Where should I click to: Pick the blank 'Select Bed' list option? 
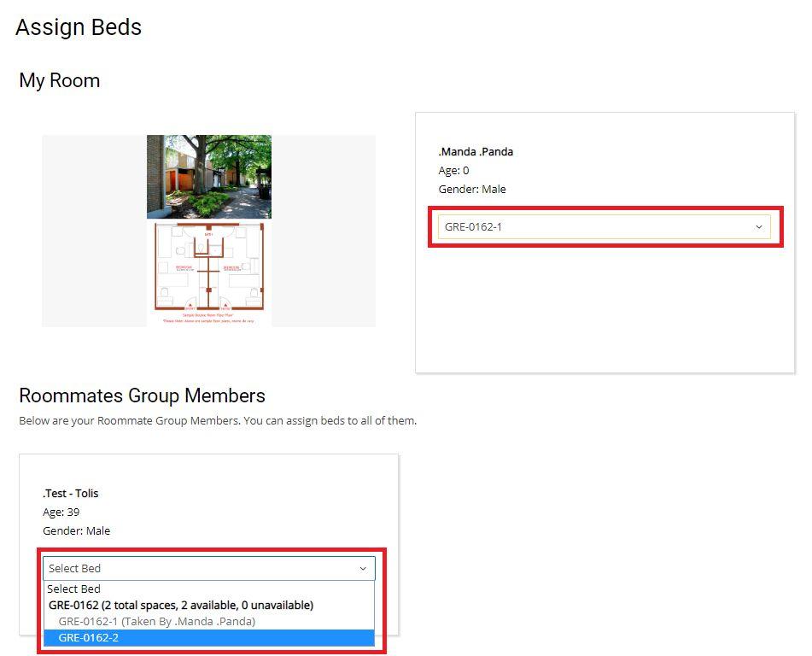click(x=75, y=589)
